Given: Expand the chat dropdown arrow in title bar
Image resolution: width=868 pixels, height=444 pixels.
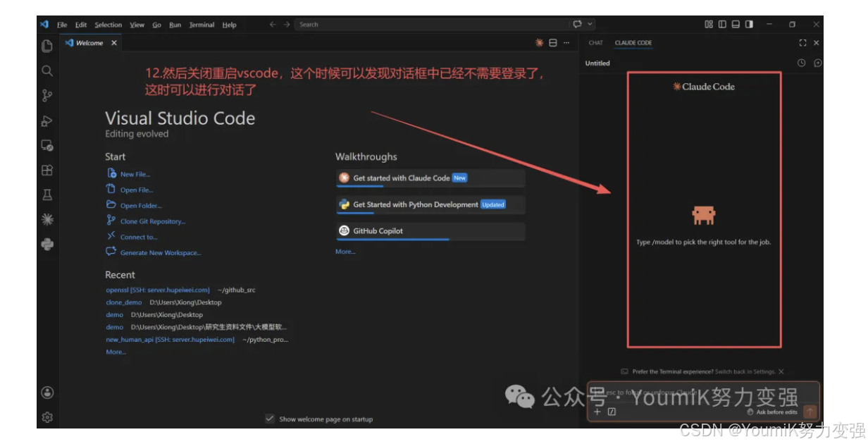Looking at the screenshot, I should (x=590, y=24).
